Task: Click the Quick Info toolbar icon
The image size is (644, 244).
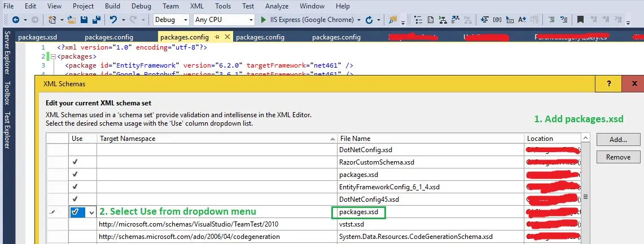Action: tap(510, 20)
